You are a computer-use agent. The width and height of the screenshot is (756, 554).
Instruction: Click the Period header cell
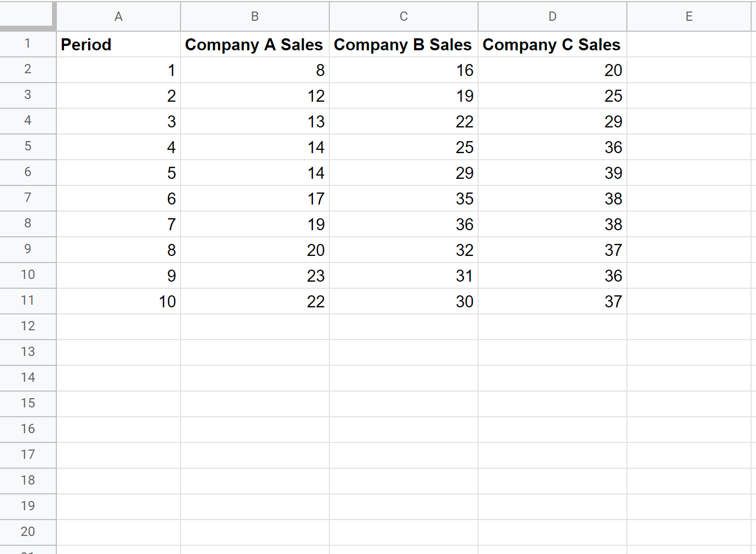point(118,44)
